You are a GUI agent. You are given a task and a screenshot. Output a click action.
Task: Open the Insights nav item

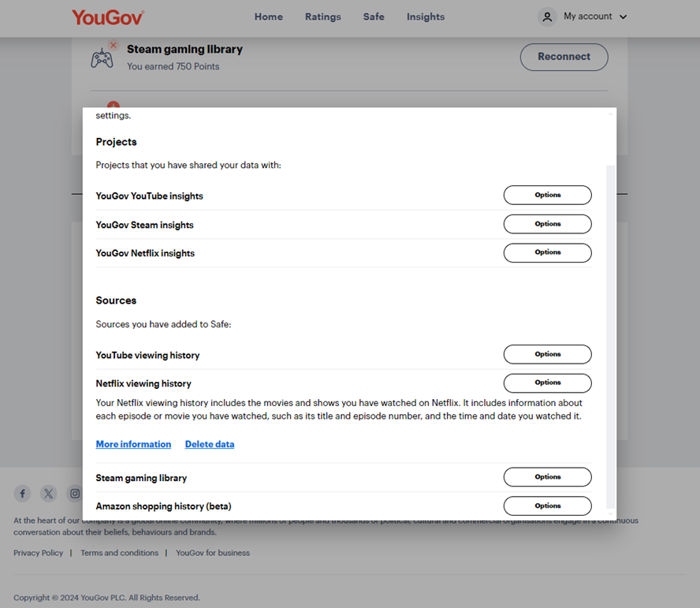coord(426,17)
